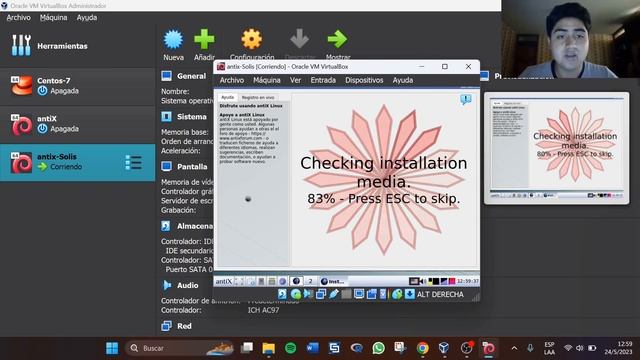
Task: Select the antiX powered-off machine
Action: click(78, 124)
